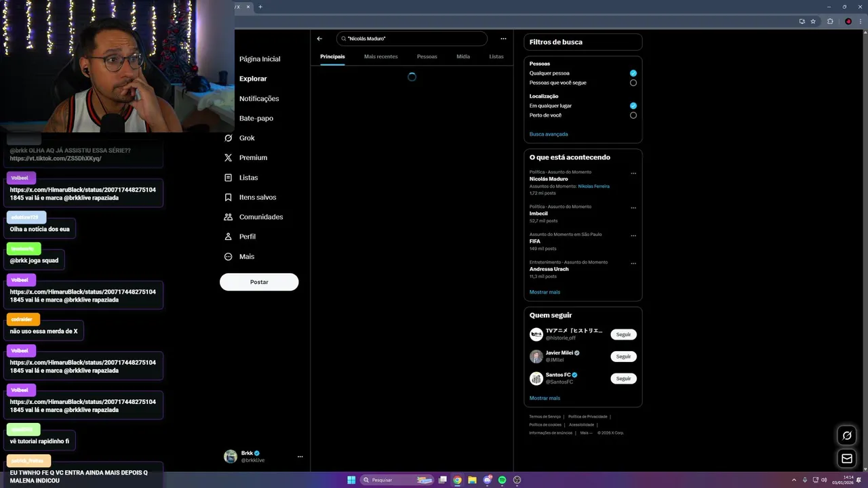Follow Javier Milei
Image resolution: width=868 pixels, height=488 pixels.
point(623,357)
